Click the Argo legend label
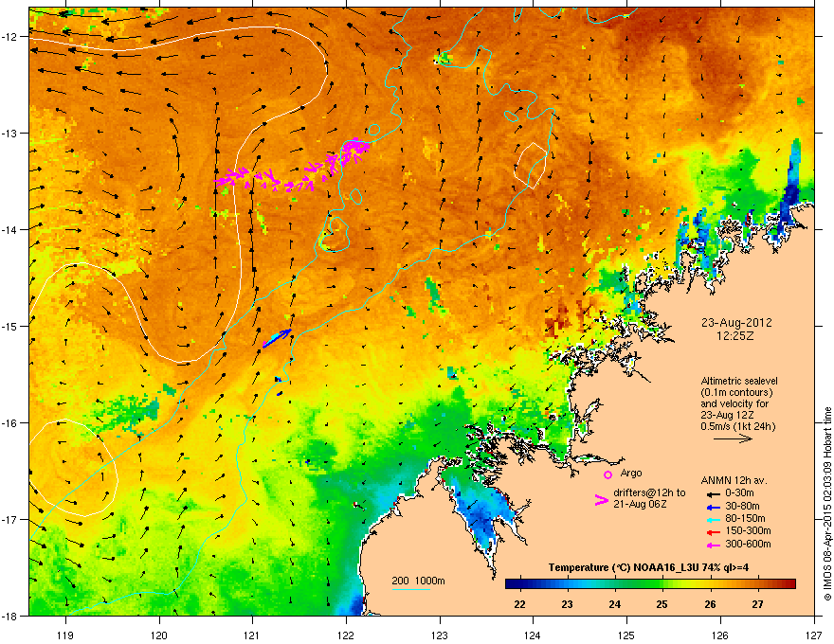Image resolution: width=834 pixels, height=644 pixels. (x=631, y=473)
